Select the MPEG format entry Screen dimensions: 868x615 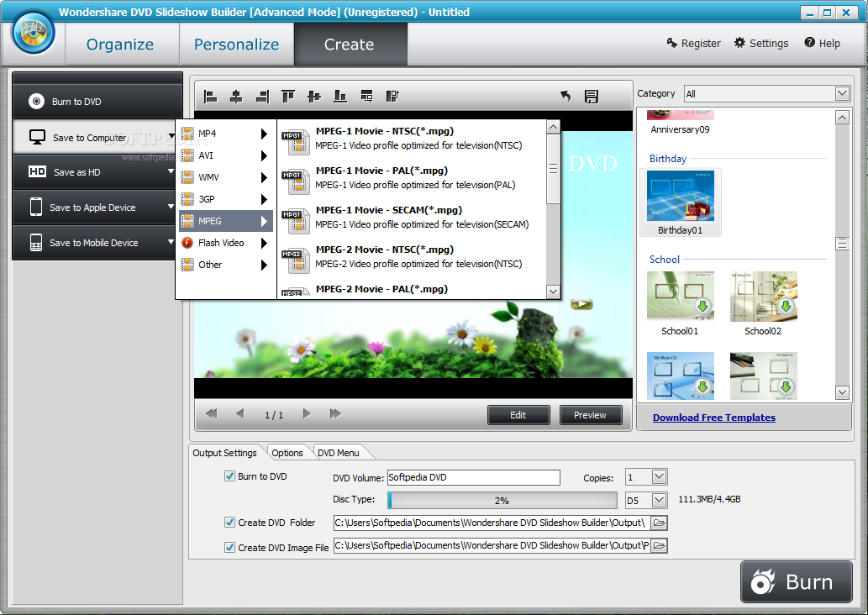[x=225, y=221]
